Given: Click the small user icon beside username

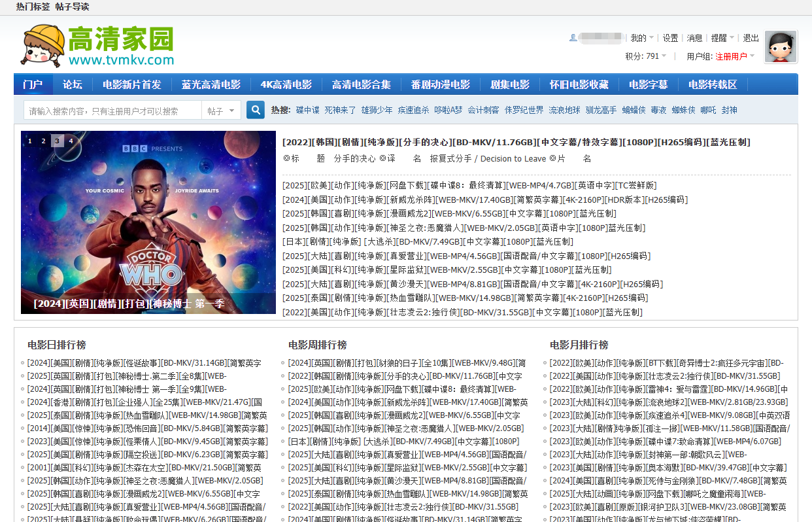Looking at the screenshot, I should [x=573, y=38].
